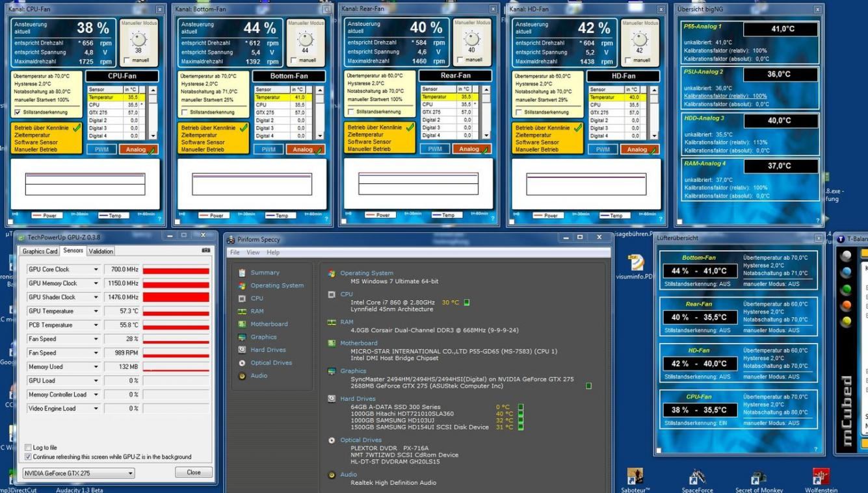The width and height of the screenshot is (868, 493).
Task: Enable Log to file in GPU-Z
Action: [28, 448]
